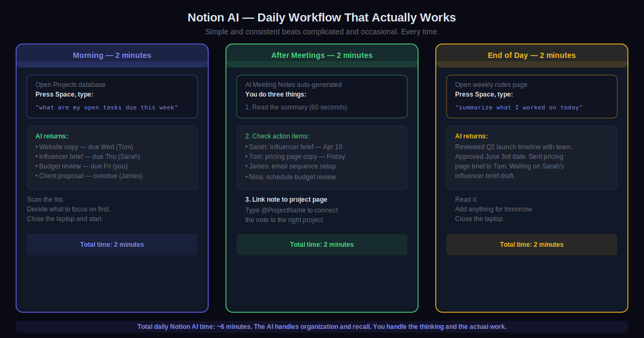Click the footer "Total daily Notion AI time" banner
644x338 pixels.
click(321, 327)
